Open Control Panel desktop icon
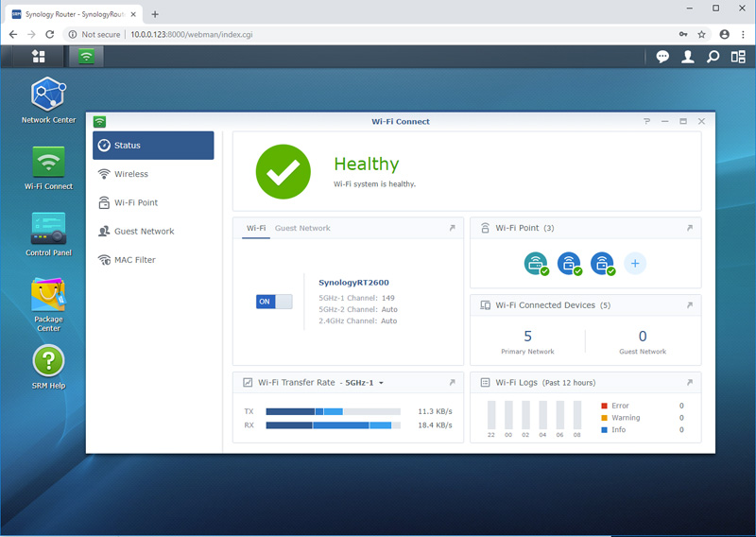 click(48, 229)
